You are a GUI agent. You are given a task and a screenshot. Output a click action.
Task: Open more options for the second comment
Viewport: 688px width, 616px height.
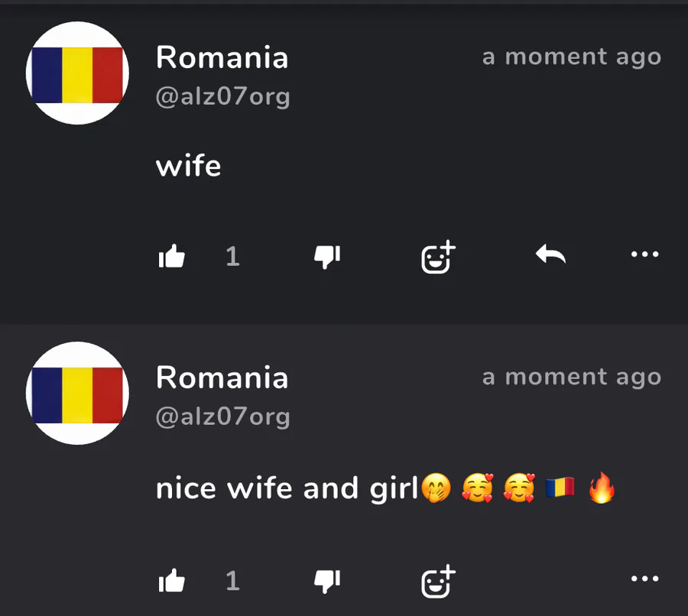pos(644,579)
